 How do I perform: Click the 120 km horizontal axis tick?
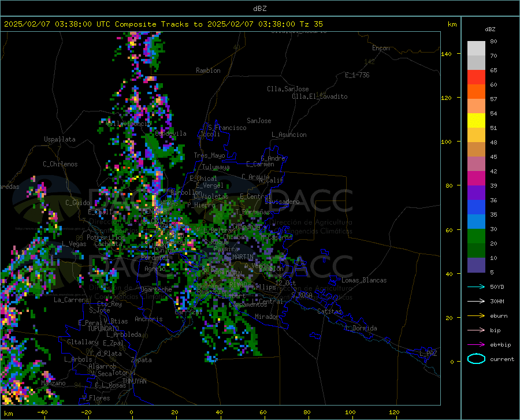coord(394,412)
